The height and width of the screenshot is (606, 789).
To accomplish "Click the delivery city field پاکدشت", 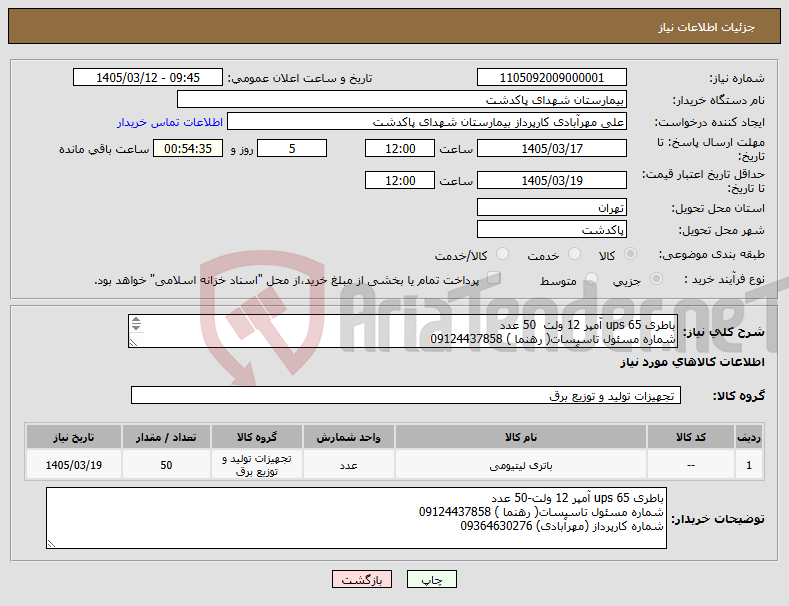I will [x=551, y=230].
